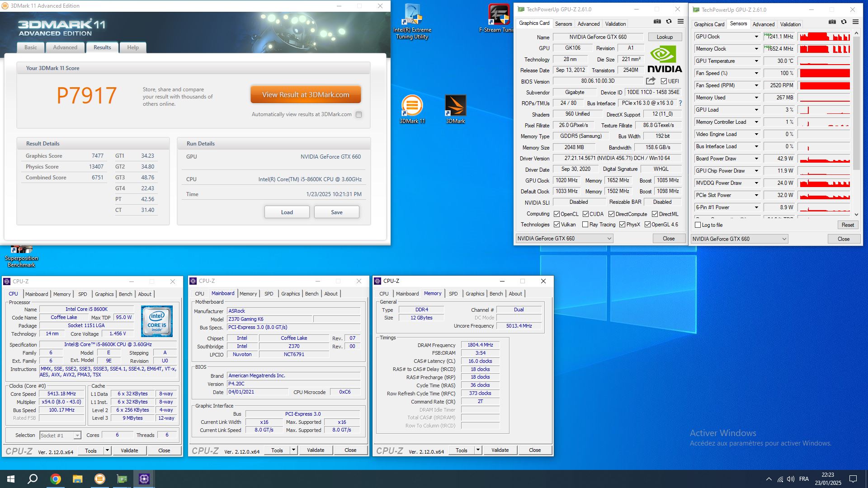Open Intel Extreme Tuning Utility desktop icon
This screenshot has height=488, width=868.
pos(412,21)
